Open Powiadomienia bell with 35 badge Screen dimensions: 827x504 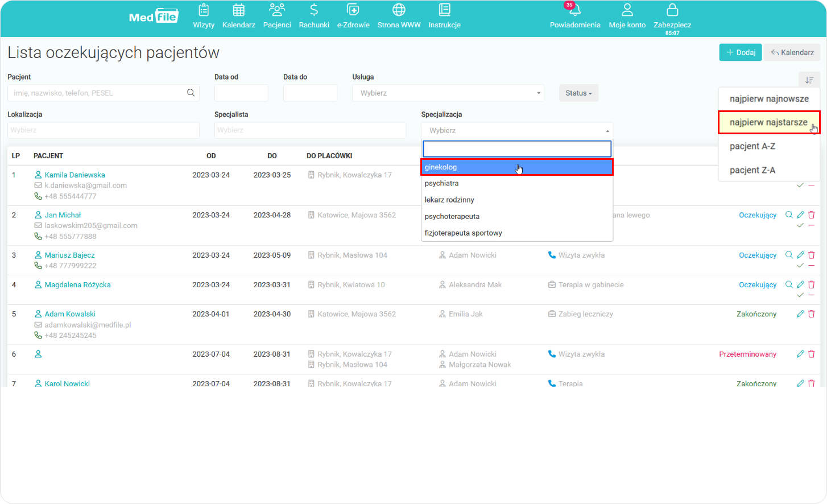575,10
